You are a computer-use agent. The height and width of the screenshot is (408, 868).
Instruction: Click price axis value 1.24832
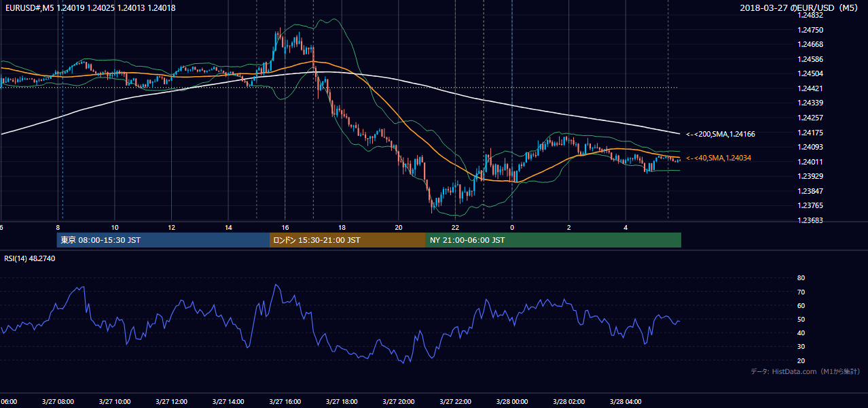coord(810,15)
